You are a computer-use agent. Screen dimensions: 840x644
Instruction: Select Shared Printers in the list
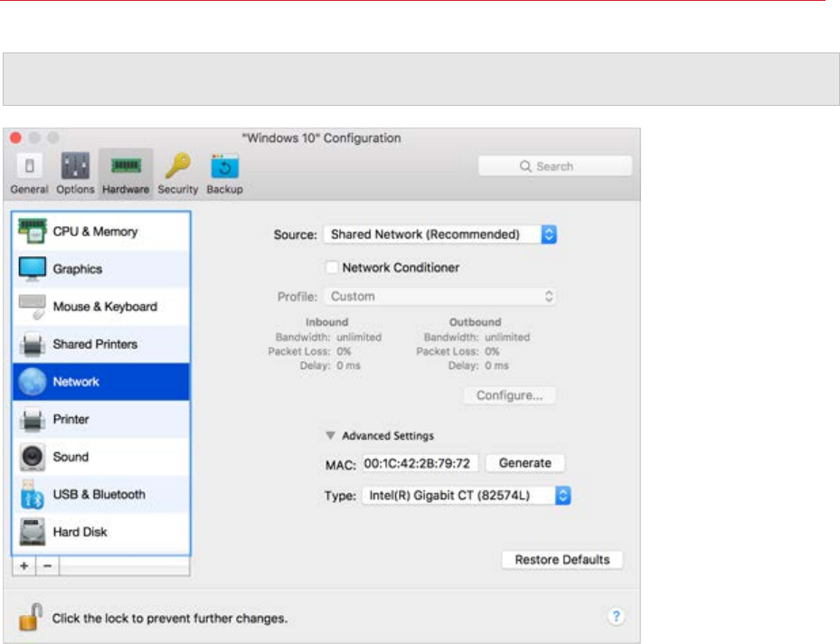(101, 344)
